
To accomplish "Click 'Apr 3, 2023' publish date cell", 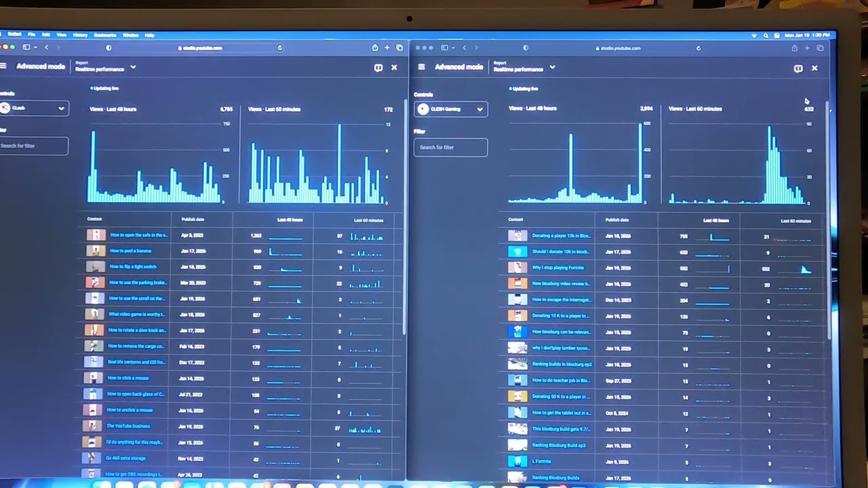I will [192, 235].
